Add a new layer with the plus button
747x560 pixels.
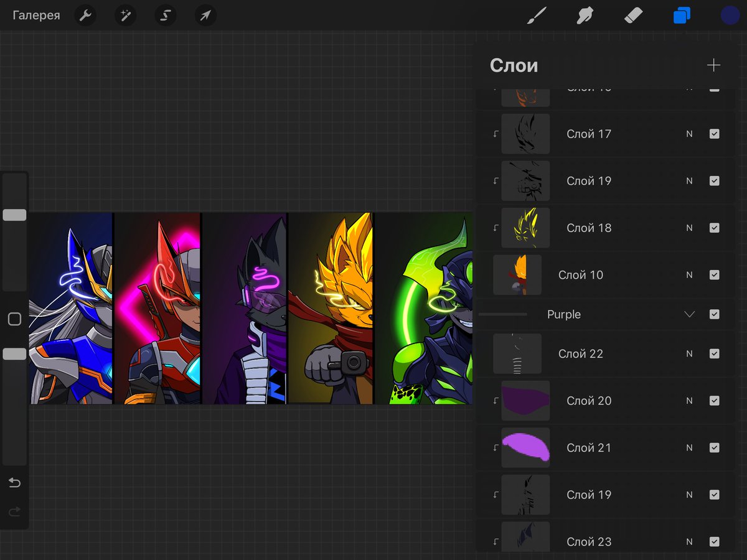click(713, 65)
